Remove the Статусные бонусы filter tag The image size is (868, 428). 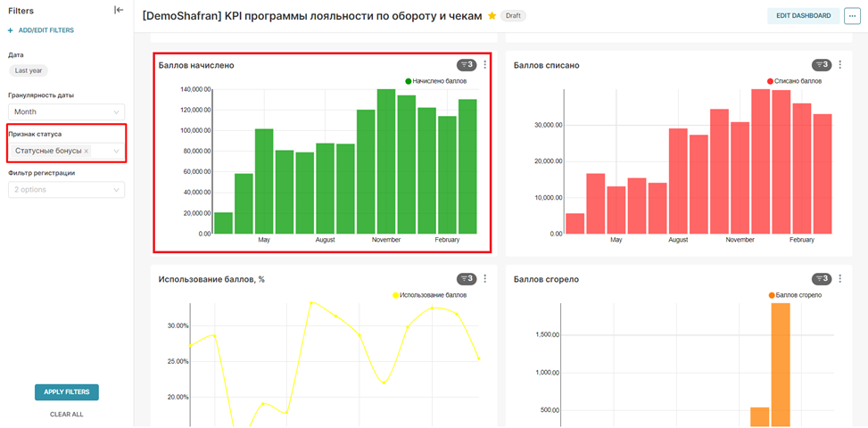point(87,152)
